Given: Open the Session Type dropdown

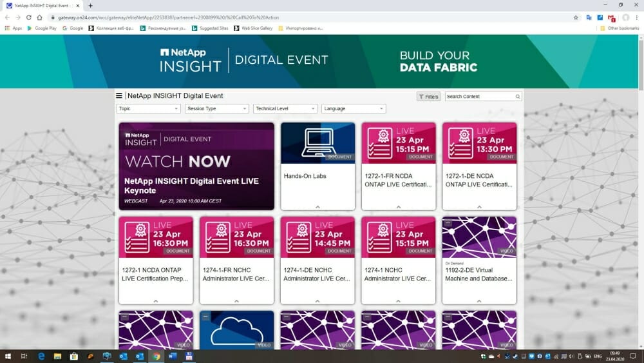Looking at the screenshot, I should tap(217, 108).
